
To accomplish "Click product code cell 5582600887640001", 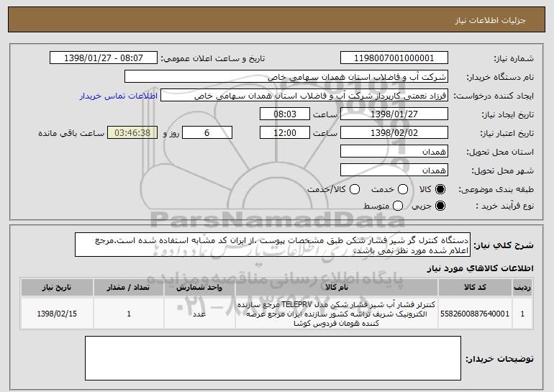I will pyautogui.click(x=475, y=314).
